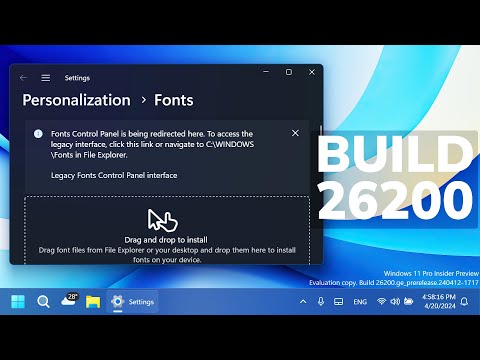Show hidden system tray icons
The image size is (480, 360).
pos(303,302)
